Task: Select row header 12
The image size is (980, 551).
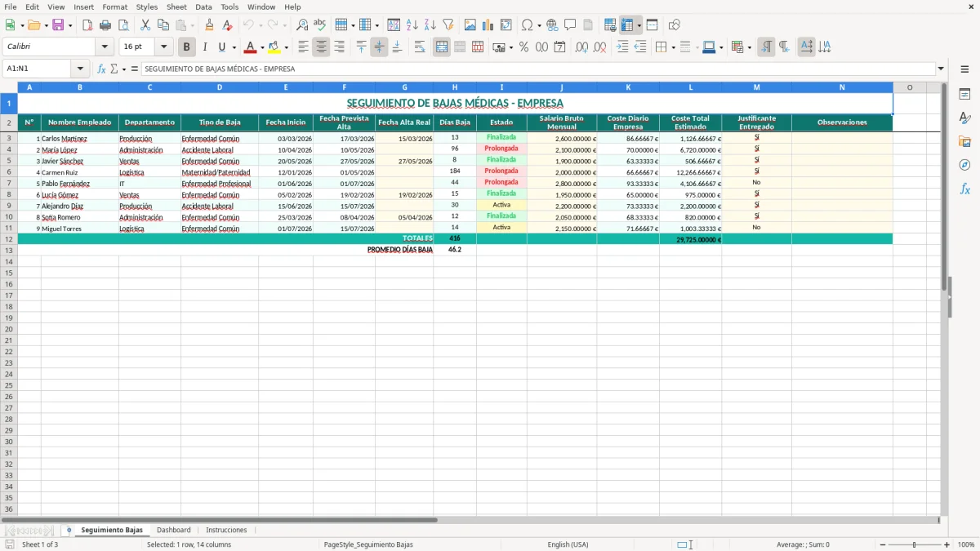Action: pyautogui.click(x=9, y=239)
